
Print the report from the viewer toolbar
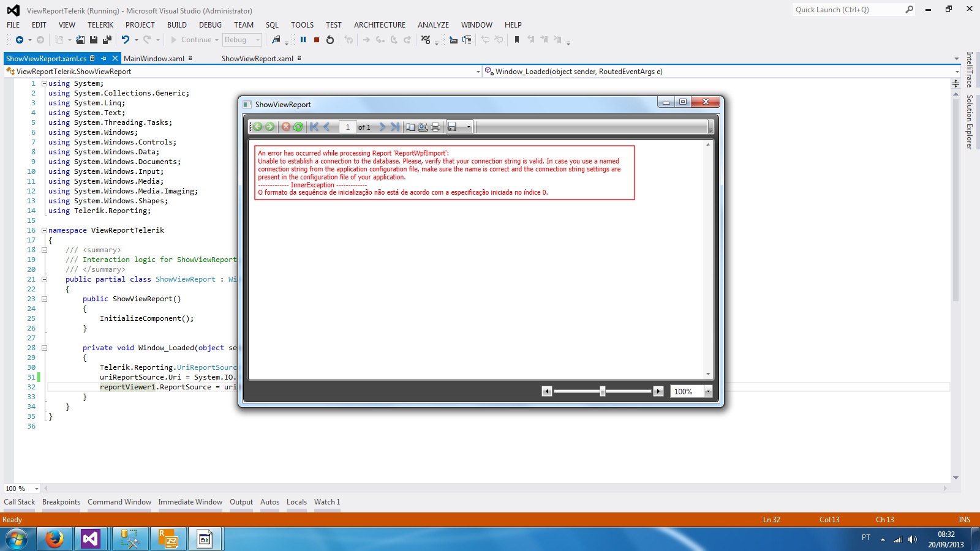tap(435, 127)
